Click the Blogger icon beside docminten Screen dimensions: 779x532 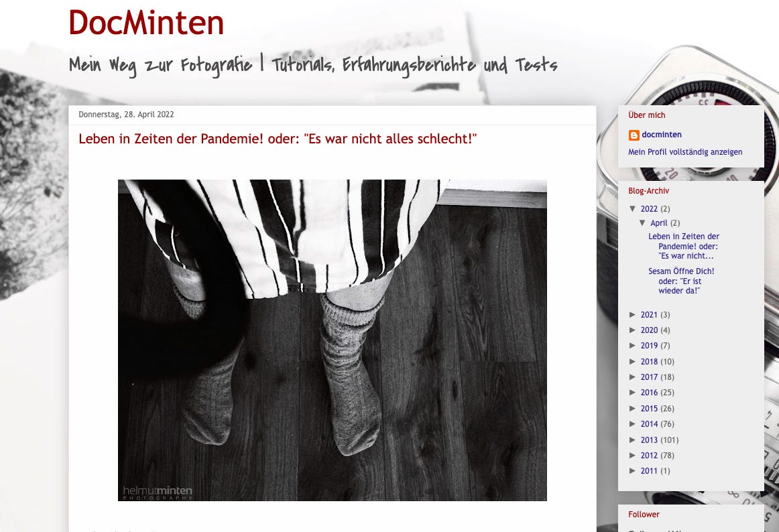click(634, 135)
